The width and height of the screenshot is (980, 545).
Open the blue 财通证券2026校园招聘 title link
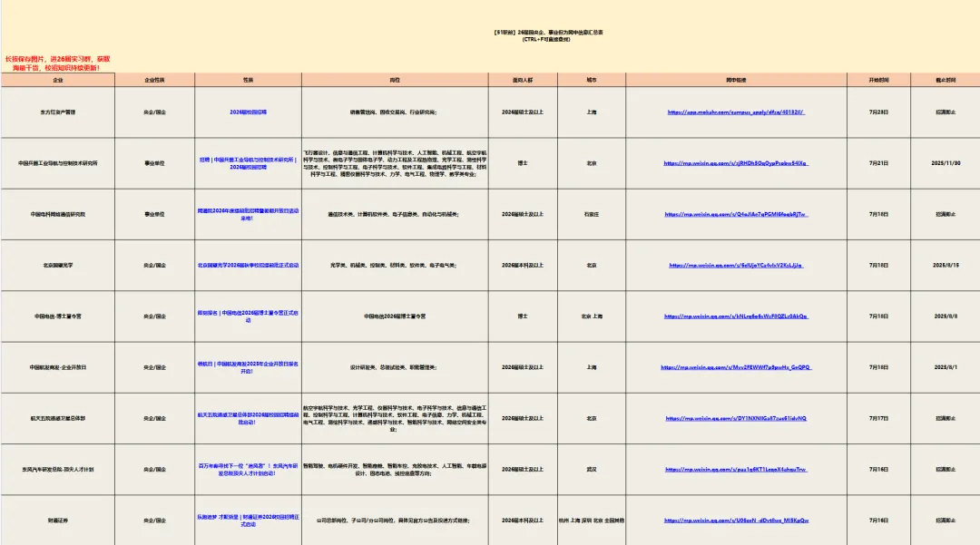click(x=248, y=520)
